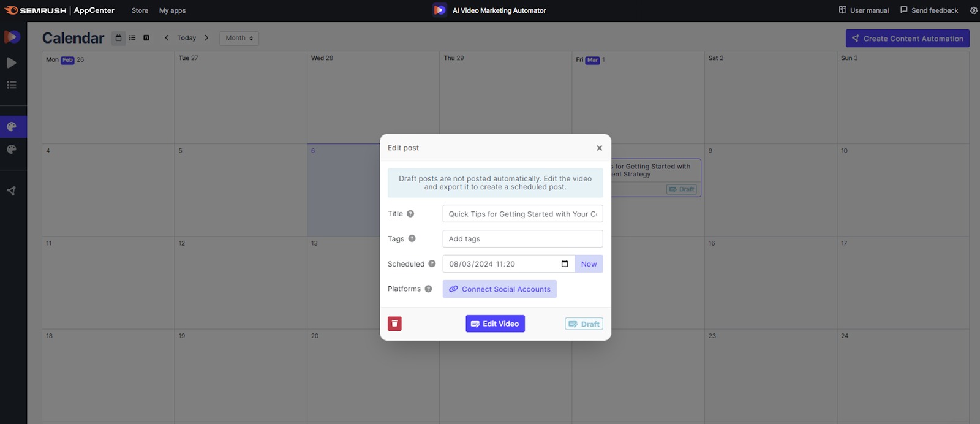Open the list icon in the left sidebar
This screenshot has width=980, height=424.
pyautogui.click(x=12, y=85)
